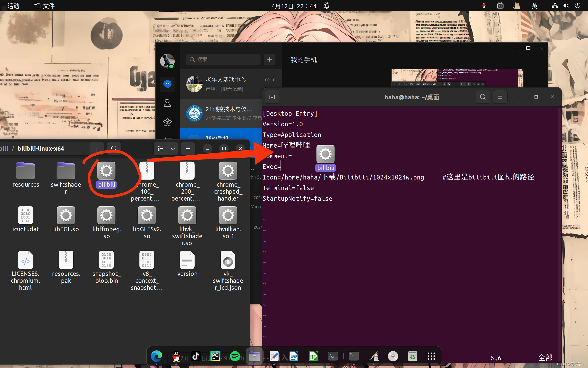Open QQ messages tab in sidebar

coord(167,84)
